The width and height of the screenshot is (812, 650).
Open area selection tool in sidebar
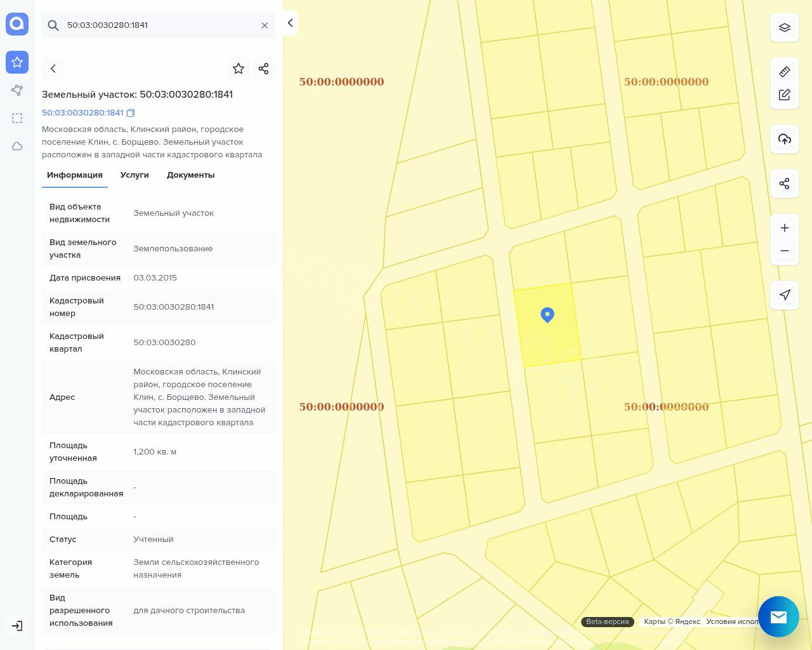coord(17,118)
